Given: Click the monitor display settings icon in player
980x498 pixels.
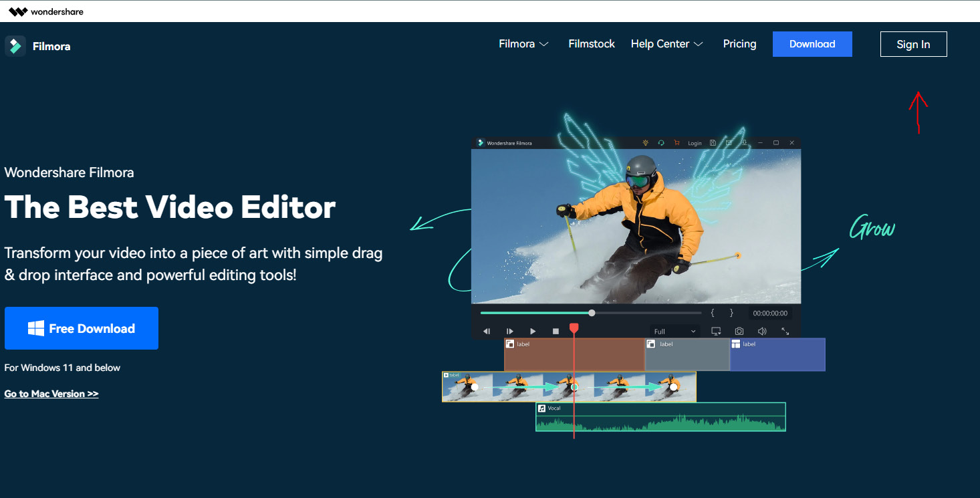Looking at the screenshot, I should pos(716,332).
